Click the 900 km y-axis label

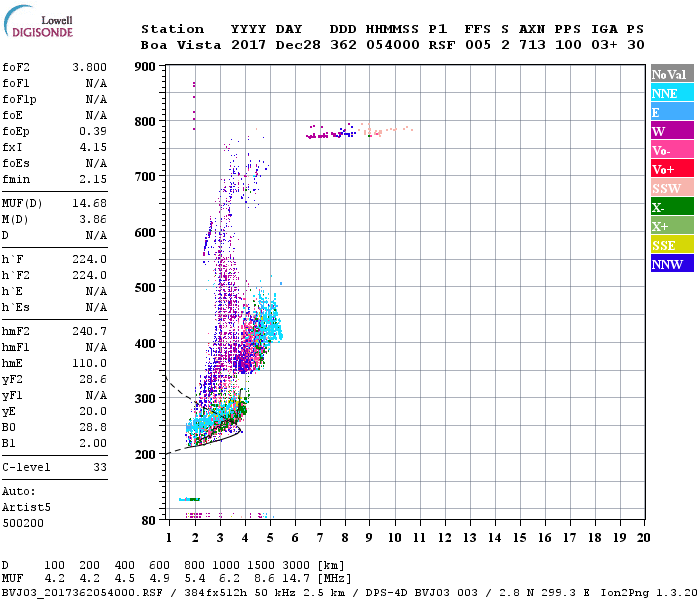point(145,67)
